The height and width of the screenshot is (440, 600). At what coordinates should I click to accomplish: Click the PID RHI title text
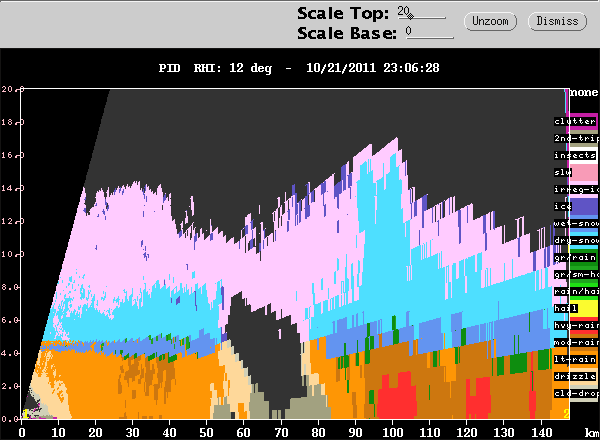pos(215,68)
